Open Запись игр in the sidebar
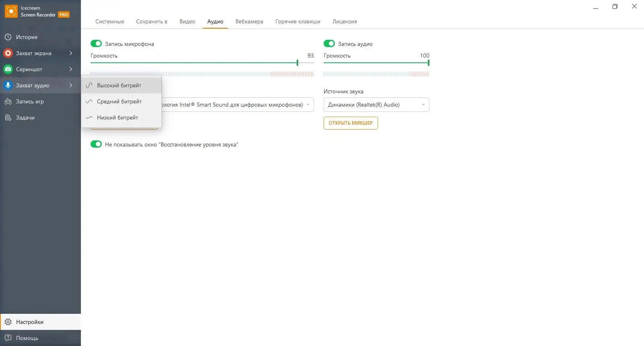Image resolution: width=644 pixels, height=346 pixels. [40, 101]
